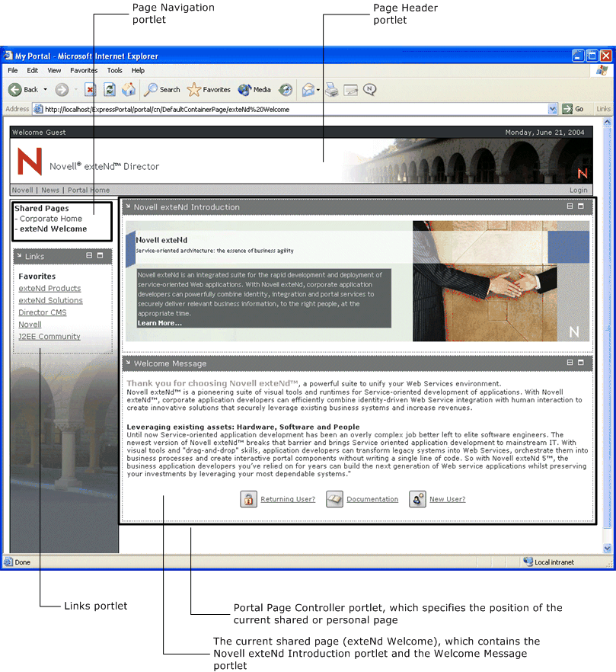Image resolution: width=616 pixels, height=672 pixels.
Task: Open the Documentation link
Action: 372,499
